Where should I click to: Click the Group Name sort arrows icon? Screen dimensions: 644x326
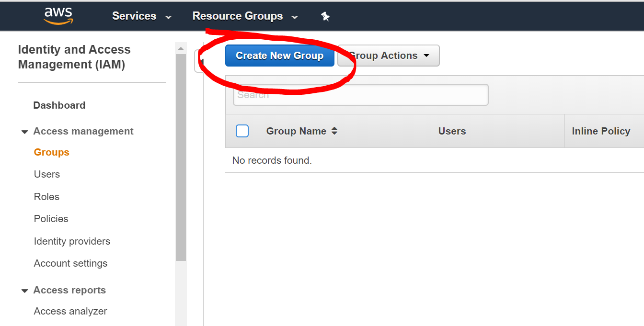[334, 131]
